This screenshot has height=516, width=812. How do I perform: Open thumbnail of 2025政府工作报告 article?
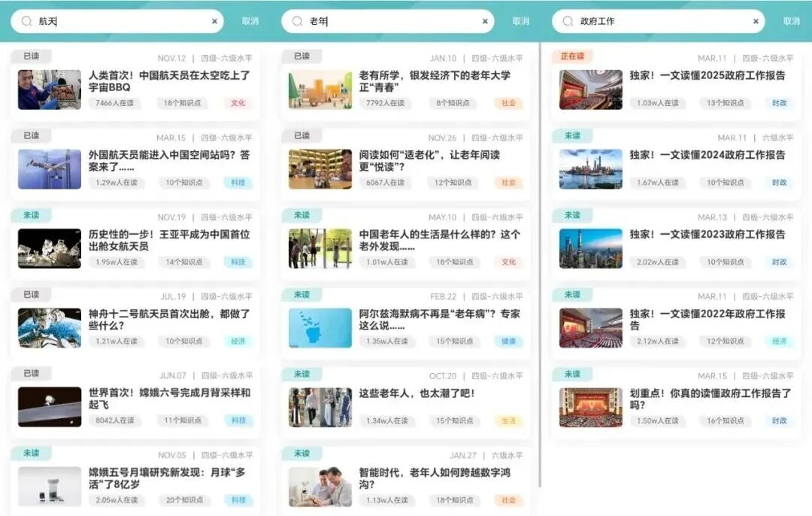pyautogui.click(x=591, y=90)
